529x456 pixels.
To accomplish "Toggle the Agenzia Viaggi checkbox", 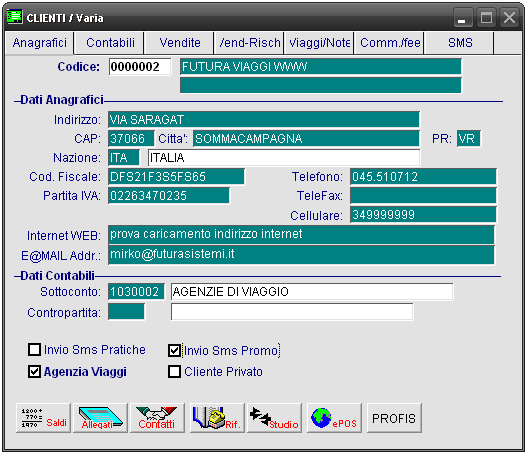I will (x=34, y=371).
